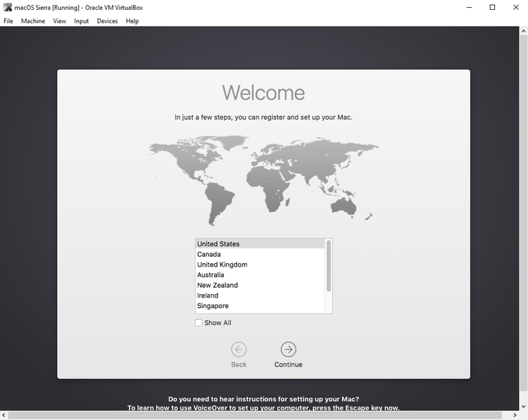Select Australia in country list
The height and width of the screenshot is (420, 528).
(x=260, y=275)
